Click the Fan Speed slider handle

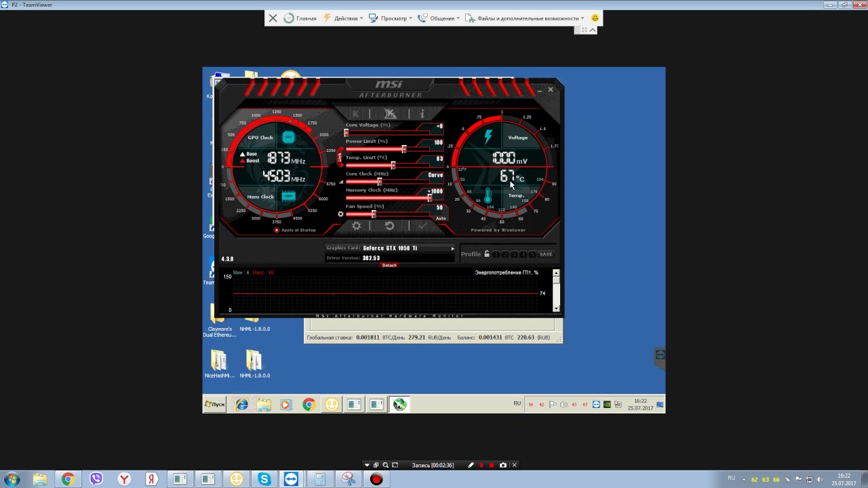[x=374, y=214]
